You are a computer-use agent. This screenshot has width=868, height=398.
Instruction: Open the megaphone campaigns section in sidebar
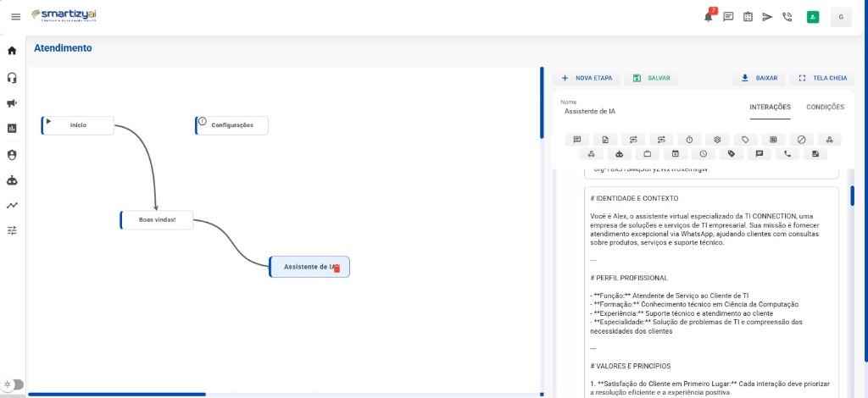[12, 102]
